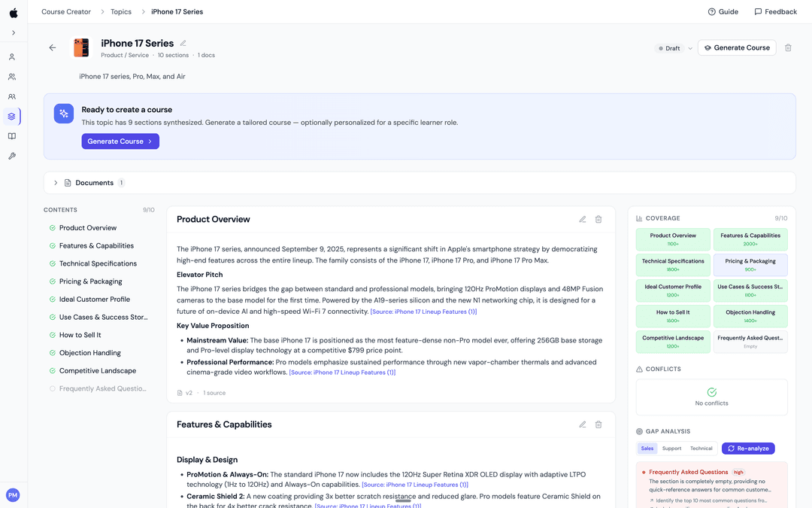The image size is (812, 508).
Task: Select the layered-stack Topics icon in sidebar
Action: pos(11,116)
